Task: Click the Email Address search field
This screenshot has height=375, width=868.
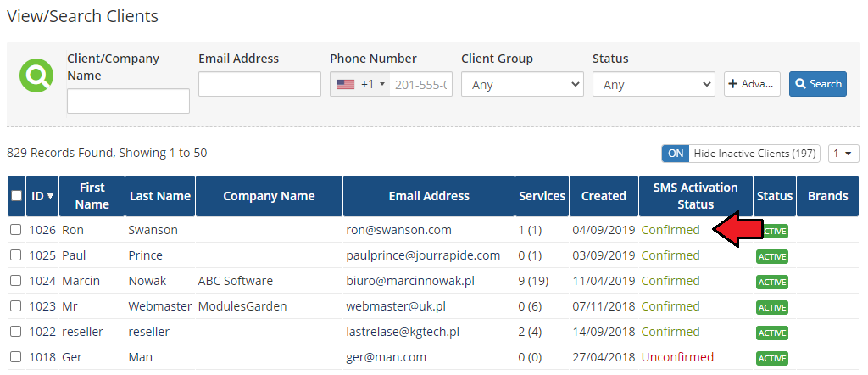Action: tap(259, 84)
